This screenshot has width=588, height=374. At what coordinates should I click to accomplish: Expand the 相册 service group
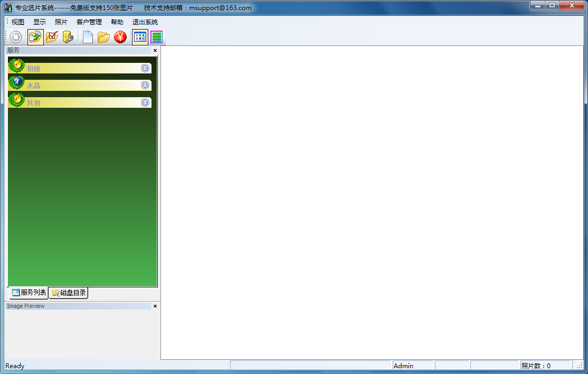tap(145, 68)
